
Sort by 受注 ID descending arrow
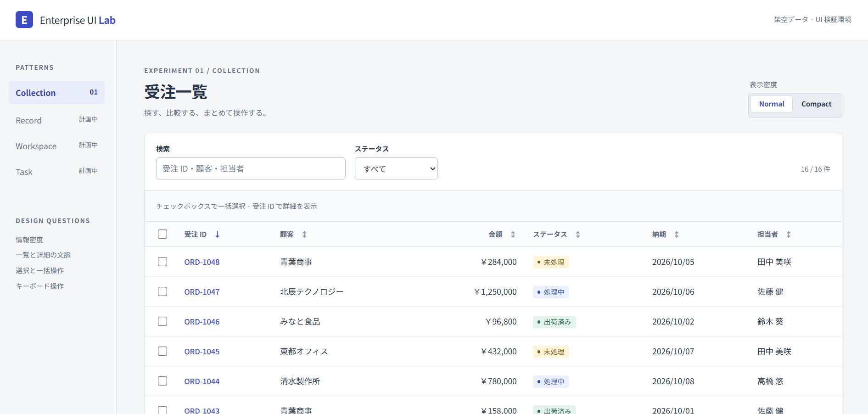(x=218, y=235)
